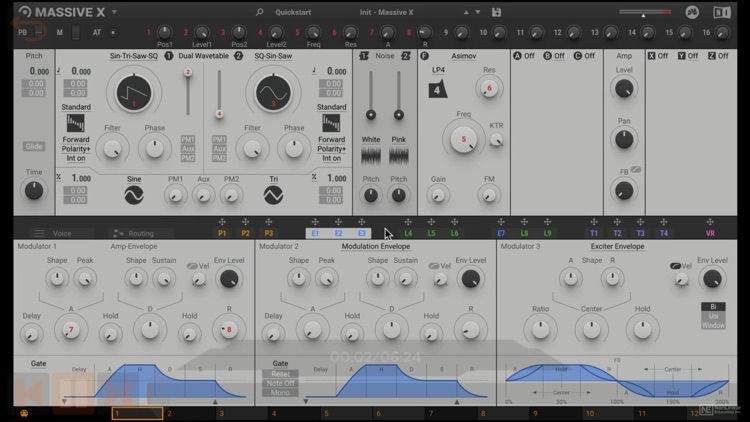Click the Noise 2 source badge
Screen dimensions: 750x422
(406, 56)
